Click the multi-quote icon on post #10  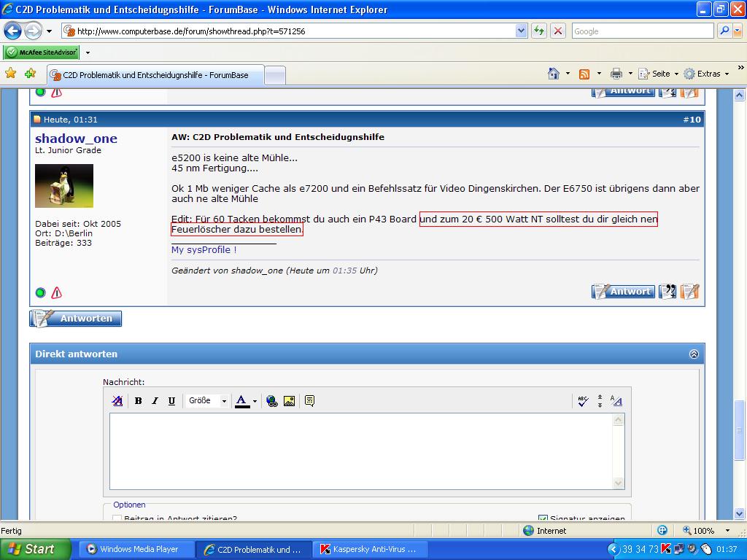(x=667, y=292)
